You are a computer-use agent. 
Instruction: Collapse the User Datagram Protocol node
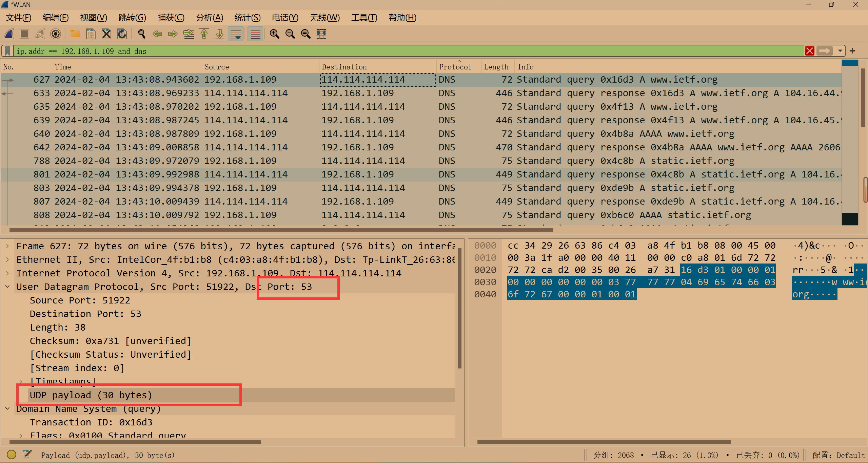point(7,287)
